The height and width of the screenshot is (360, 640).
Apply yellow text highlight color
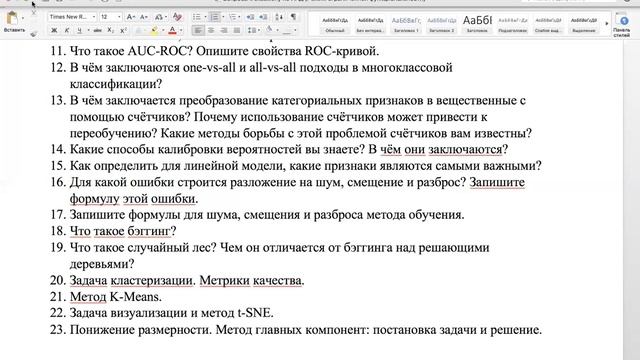point(155,31)
